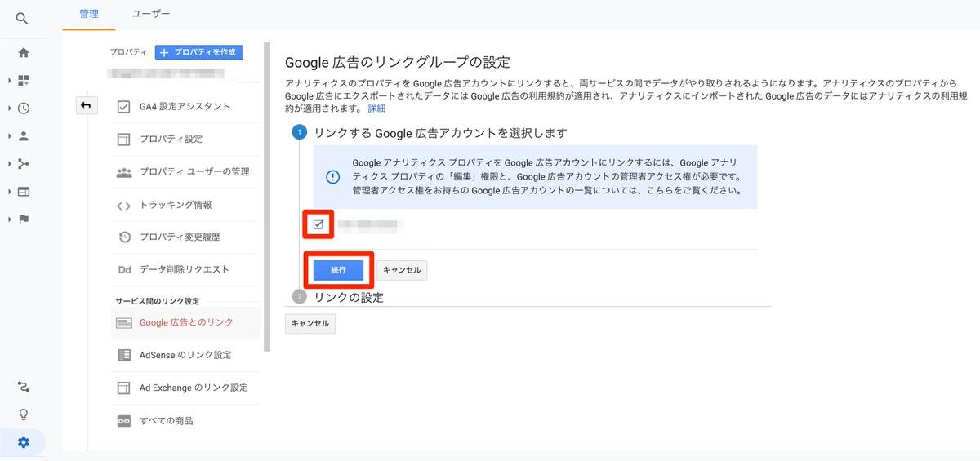Expand the realtime section arrow

pyautogui.click(x=9, y=109)
